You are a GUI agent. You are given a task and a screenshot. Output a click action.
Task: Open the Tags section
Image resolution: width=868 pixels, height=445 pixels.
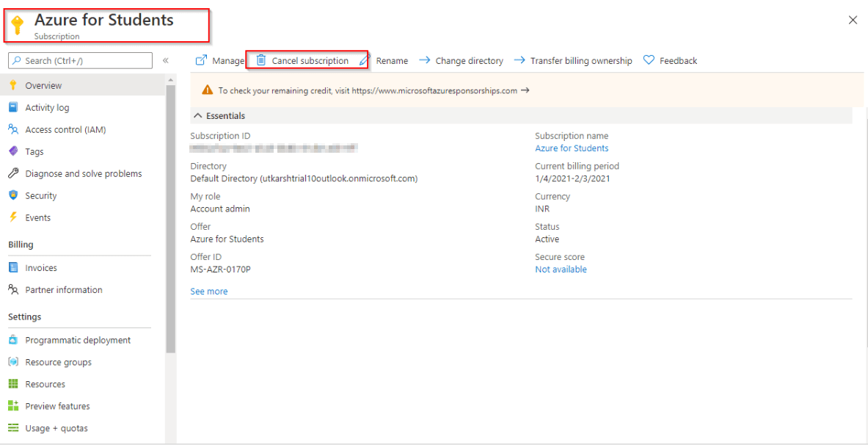[35, 151]
